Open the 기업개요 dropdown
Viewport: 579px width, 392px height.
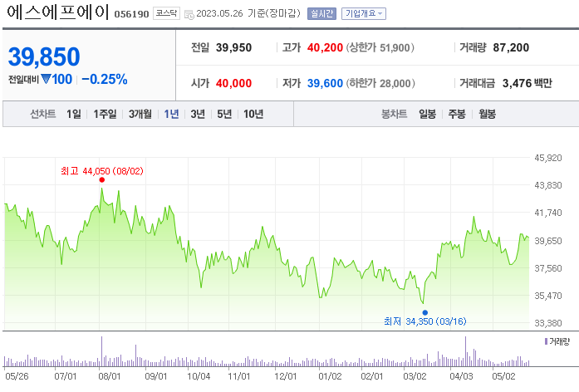coord(364,13)
